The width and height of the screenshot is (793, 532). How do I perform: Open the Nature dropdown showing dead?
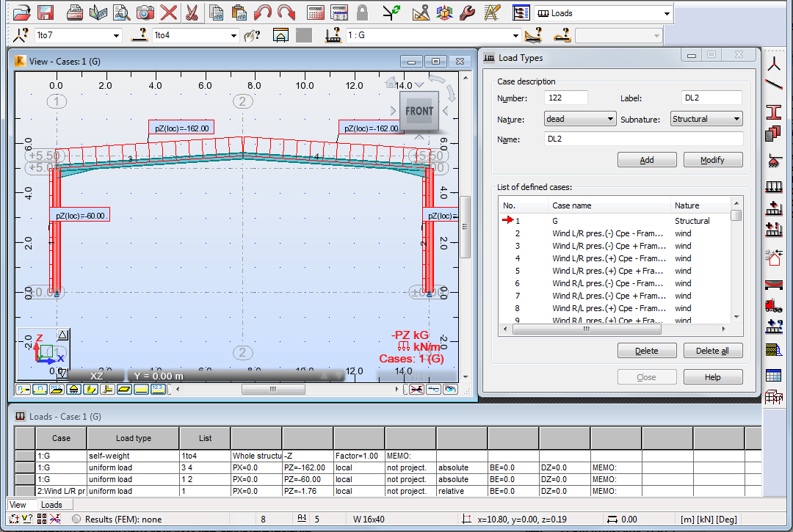[x=579, y=119]
